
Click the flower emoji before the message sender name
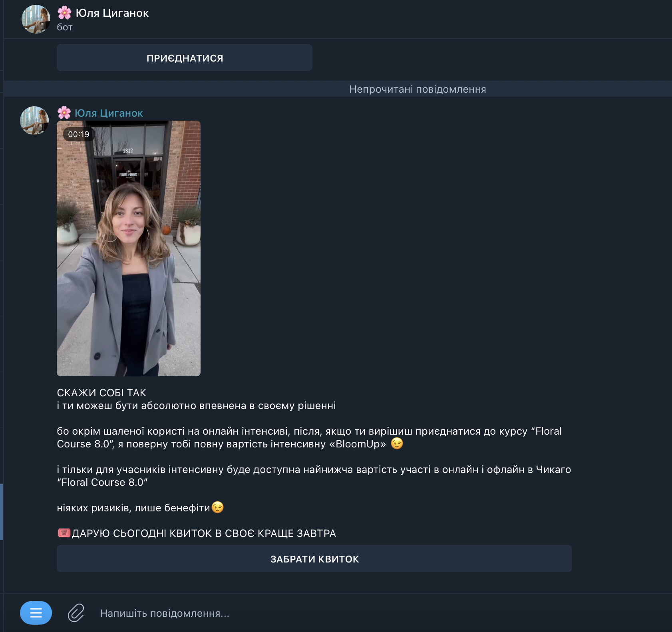pos(64,113)
